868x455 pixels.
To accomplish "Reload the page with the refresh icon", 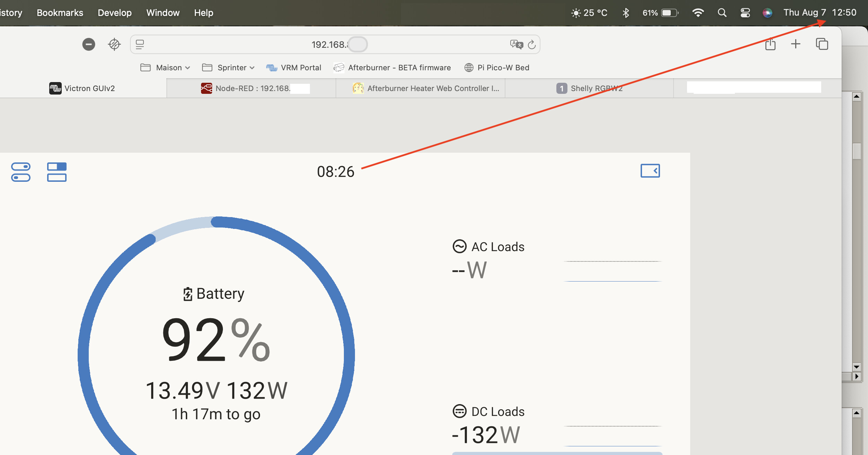I will [x=532, y=44].
